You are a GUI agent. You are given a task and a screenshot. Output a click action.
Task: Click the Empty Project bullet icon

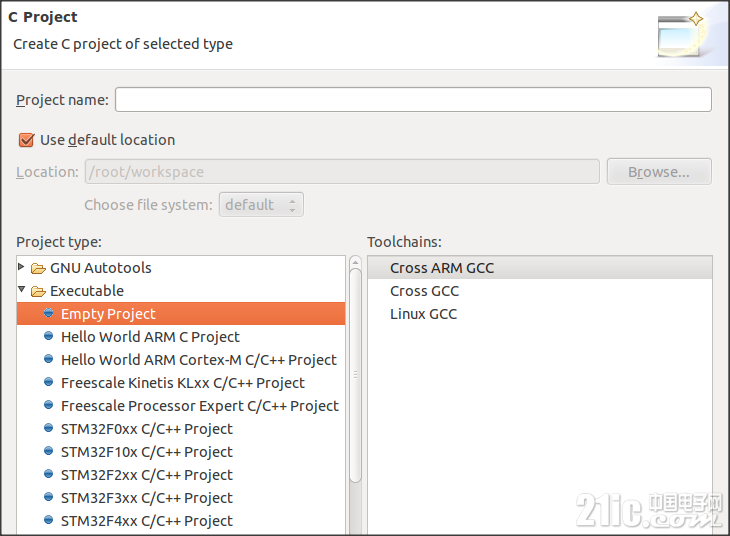tap(48, 312)
